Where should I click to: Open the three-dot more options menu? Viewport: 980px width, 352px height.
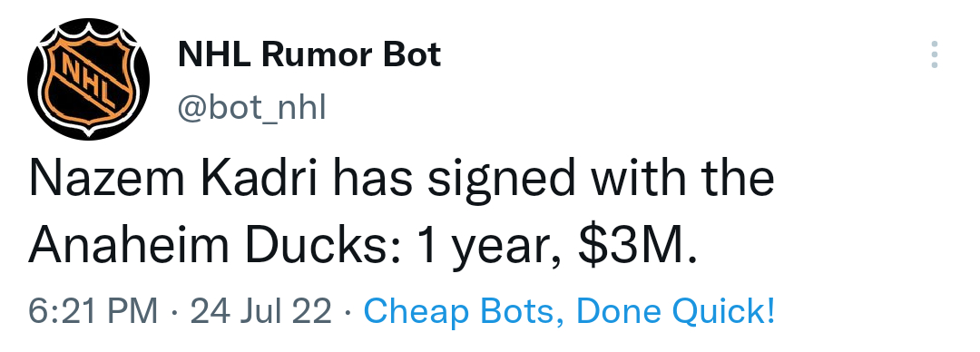pyautogui.click(x=934, y=54)
